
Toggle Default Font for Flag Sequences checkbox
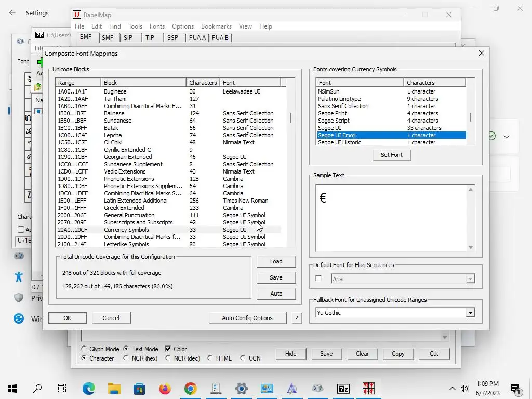(x=318, y=278)
